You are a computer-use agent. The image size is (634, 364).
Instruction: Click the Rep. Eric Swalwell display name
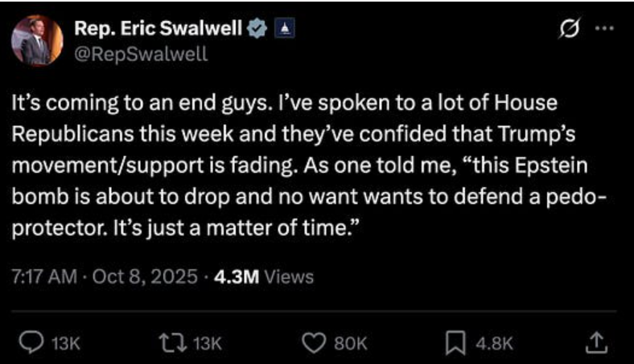(158, 28)
